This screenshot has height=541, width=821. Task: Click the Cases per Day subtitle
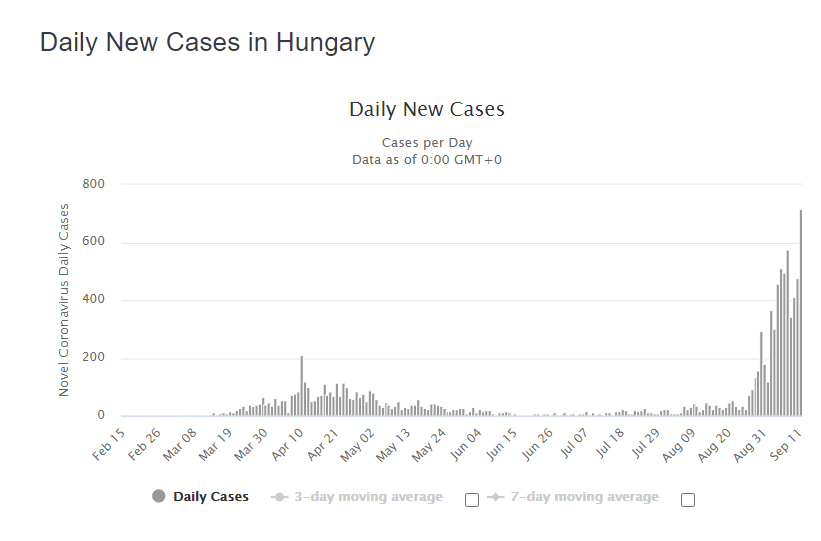(x=427, y=142)
